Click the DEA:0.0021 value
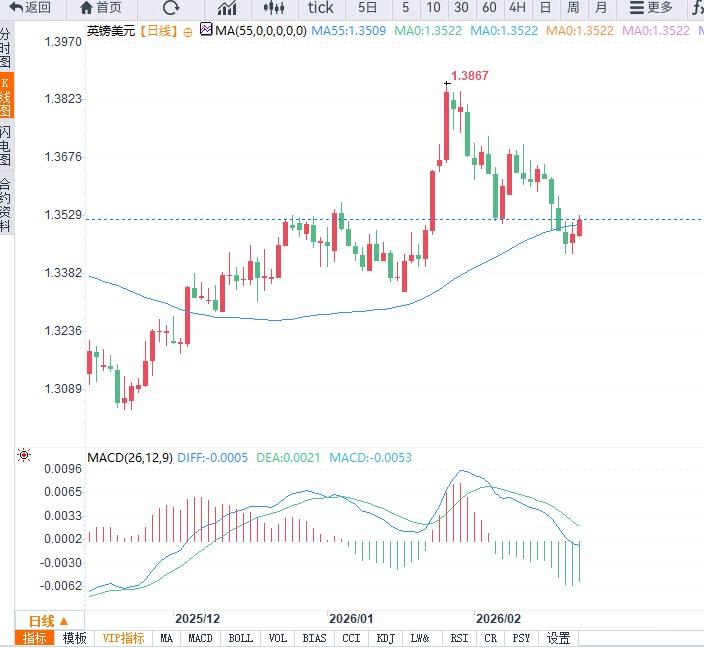Viewport: 704px width, 648px height. pyautogui.click(x=288, y=458)
